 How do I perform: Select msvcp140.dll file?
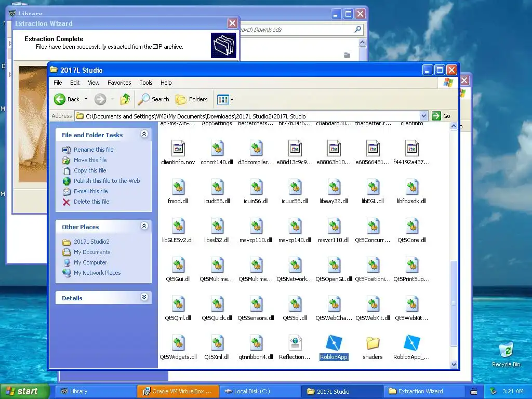(295, 226)
